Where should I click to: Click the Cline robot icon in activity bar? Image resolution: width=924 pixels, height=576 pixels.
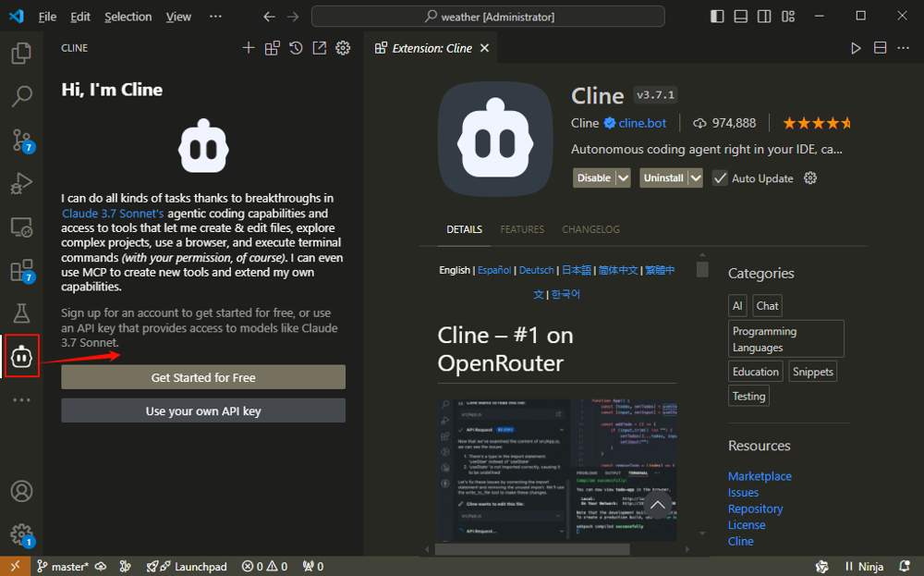(21, 357)
